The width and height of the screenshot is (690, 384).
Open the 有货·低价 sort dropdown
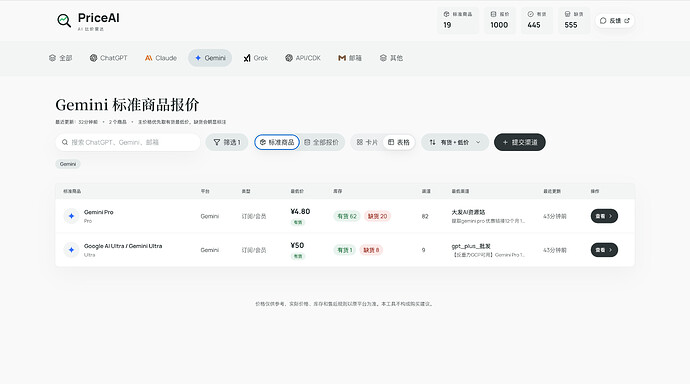tap(455, 142)
